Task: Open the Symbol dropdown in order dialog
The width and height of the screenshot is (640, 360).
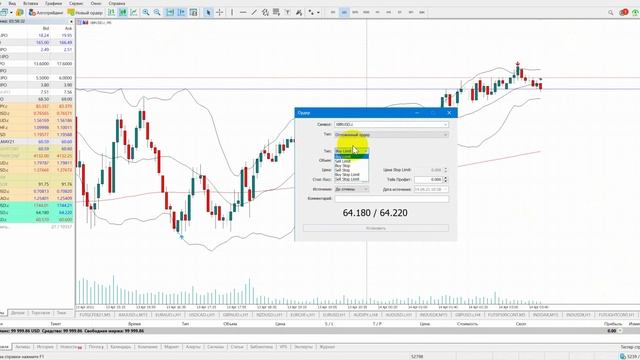Action: click(x=391, y=124)
